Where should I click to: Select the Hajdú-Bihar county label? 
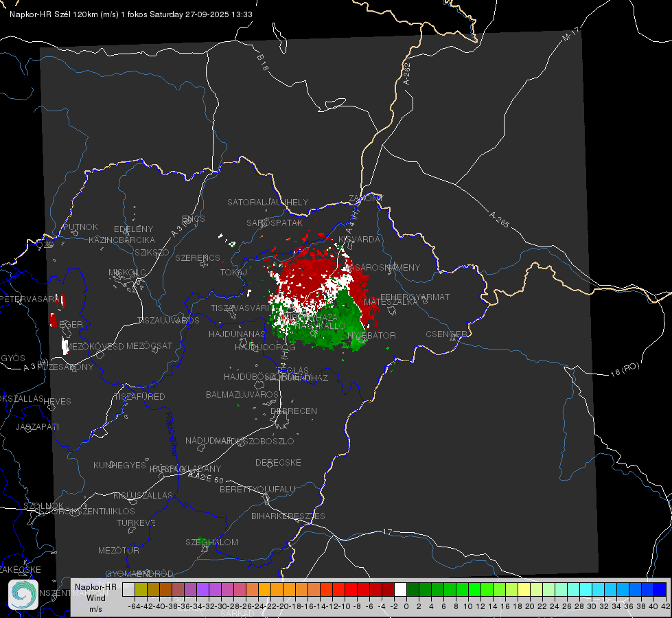pyautogui.click(x=171, y=434)
